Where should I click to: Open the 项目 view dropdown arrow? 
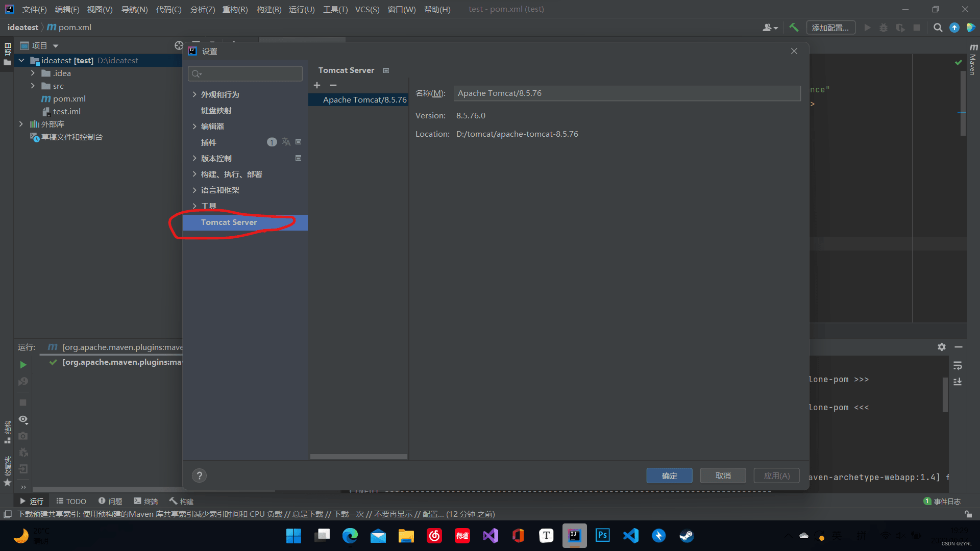click(56, 46)
